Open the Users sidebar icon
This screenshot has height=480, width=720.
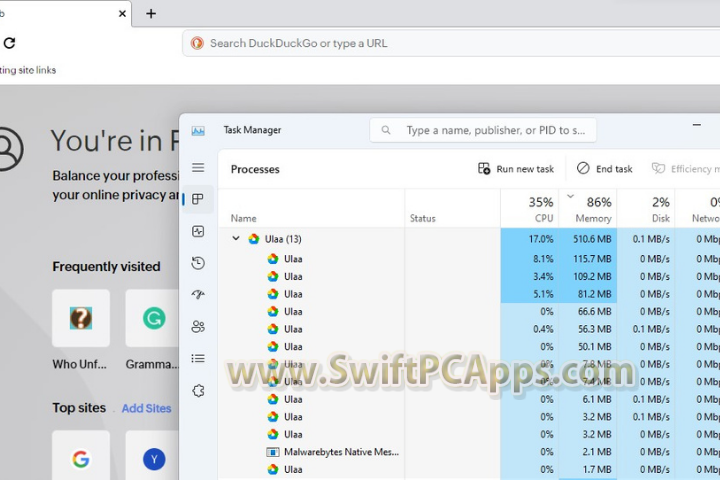click(198, 327)
